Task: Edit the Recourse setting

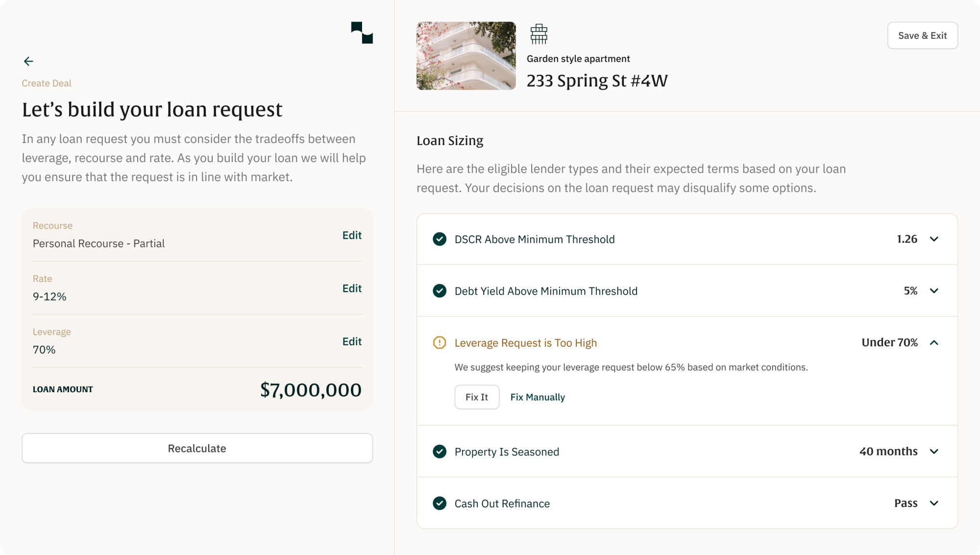Action: coord(352,235)
